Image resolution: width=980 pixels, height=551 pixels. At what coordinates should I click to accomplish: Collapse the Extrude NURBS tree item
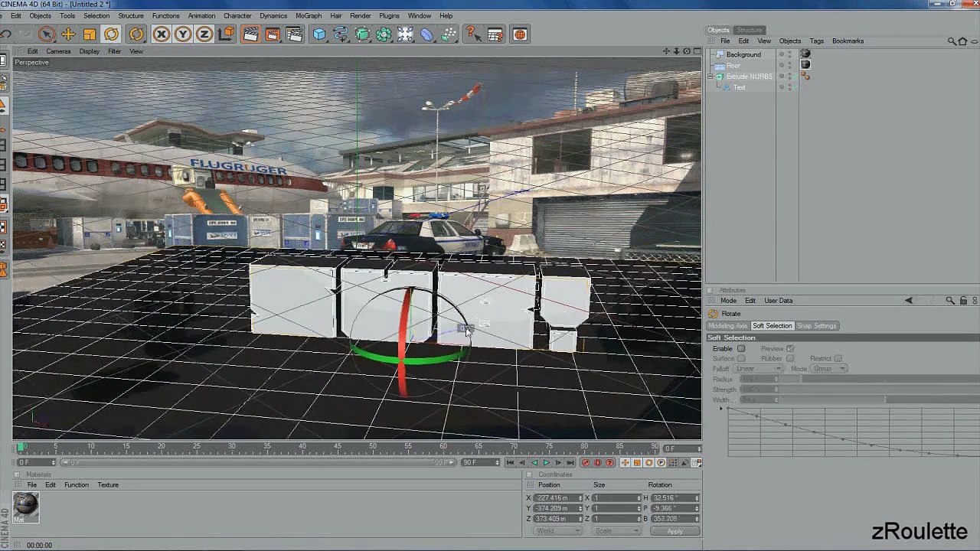click(710, 77)
